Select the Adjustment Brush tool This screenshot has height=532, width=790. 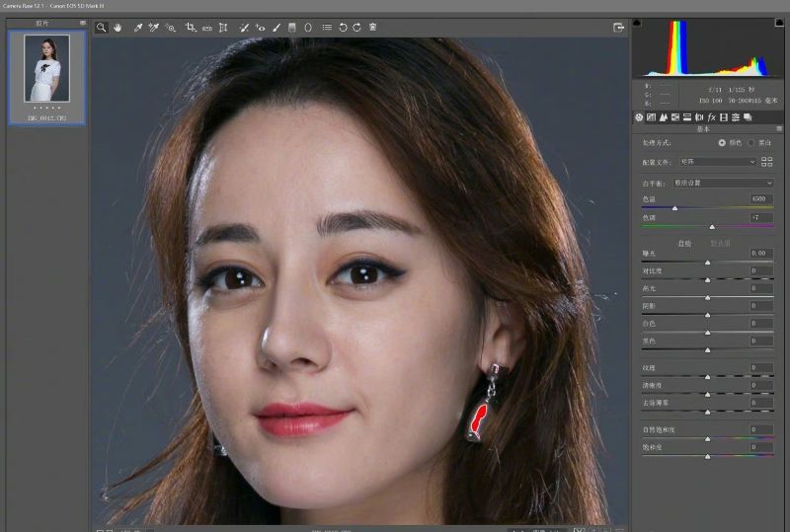point(276,28)
